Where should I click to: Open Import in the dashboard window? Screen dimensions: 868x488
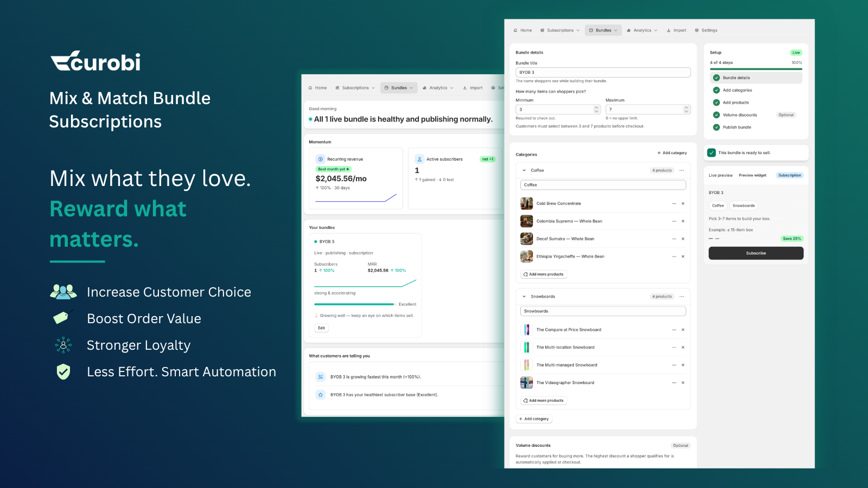(473, 88)
